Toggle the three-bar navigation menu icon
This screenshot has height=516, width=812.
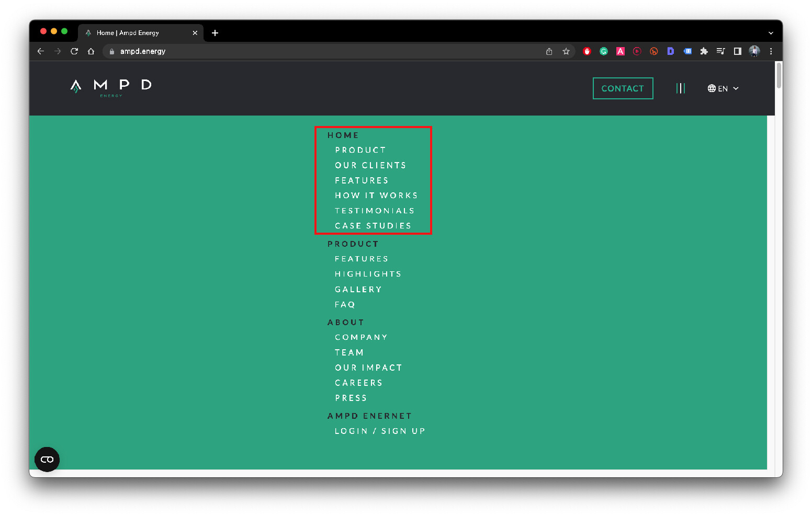point(681,88)
